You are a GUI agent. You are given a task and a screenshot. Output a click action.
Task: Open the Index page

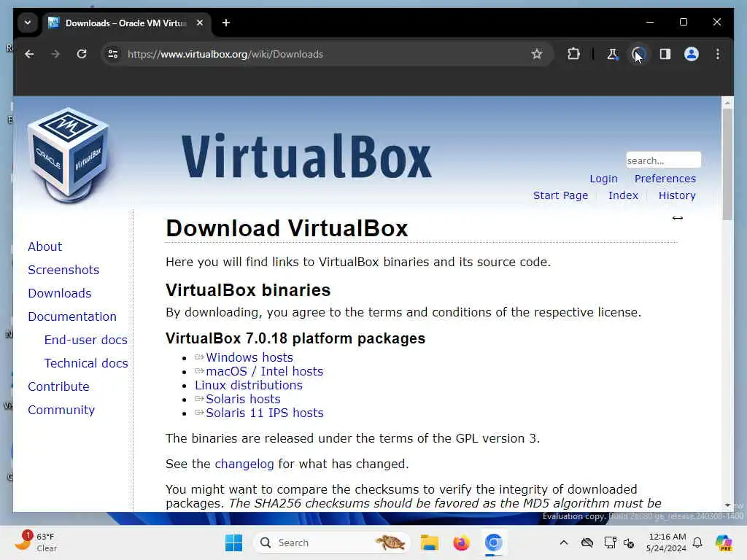(x=623, y=195)
